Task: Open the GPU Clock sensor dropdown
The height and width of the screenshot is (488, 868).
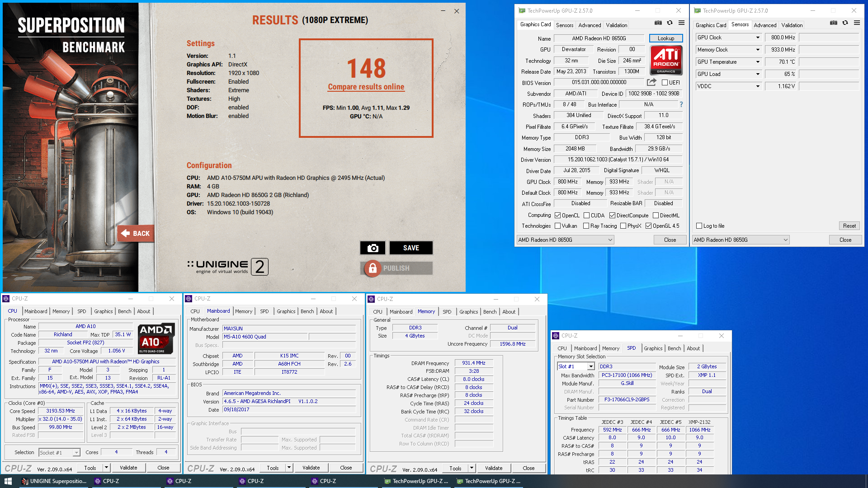Action: (x=758, y=38)
